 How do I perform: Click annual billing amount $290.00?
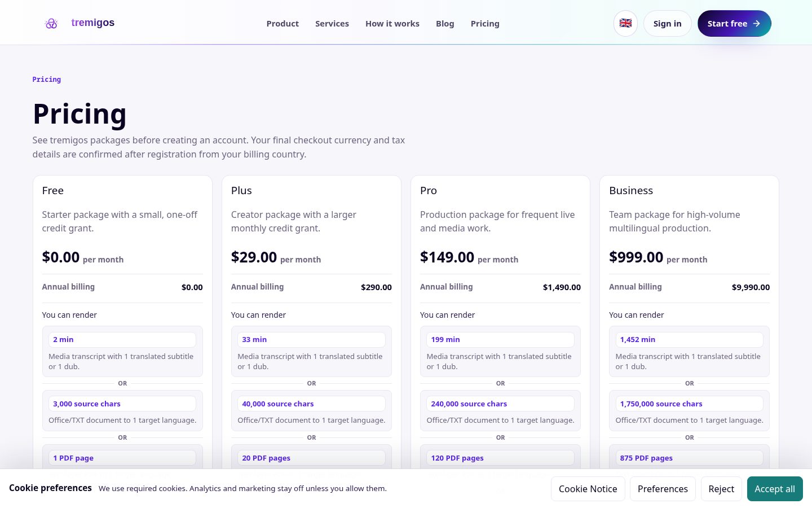click(x=376, y=287)
